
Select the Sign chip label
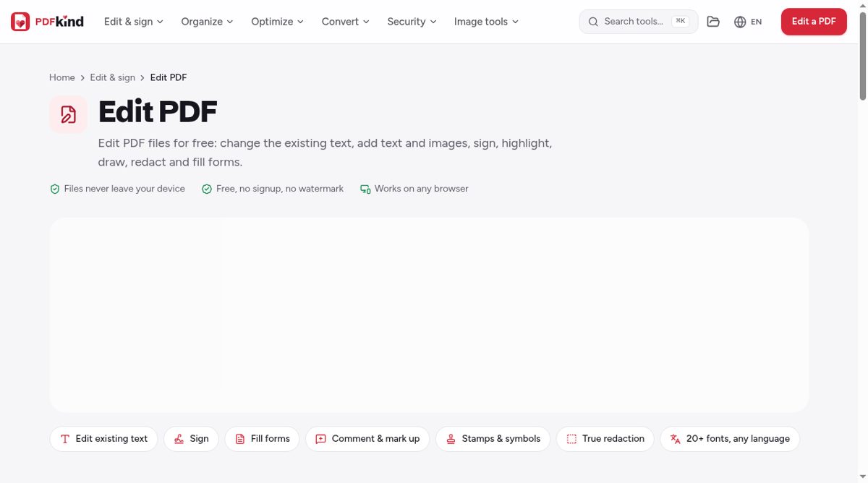click(x=199, y=439)
